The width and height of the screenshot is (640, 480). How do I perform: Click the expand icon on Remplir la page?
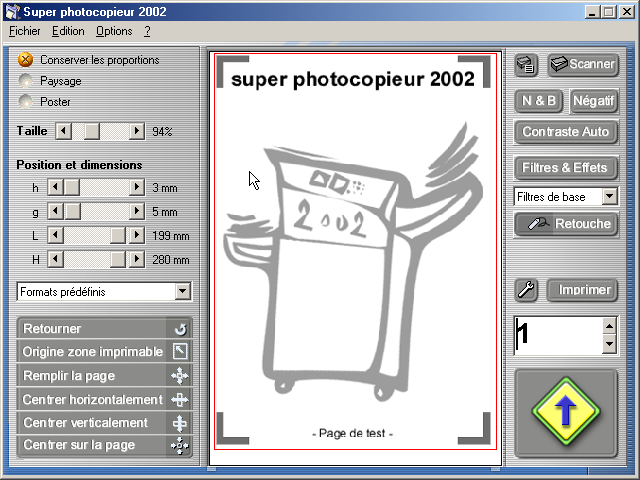(180, 376)
